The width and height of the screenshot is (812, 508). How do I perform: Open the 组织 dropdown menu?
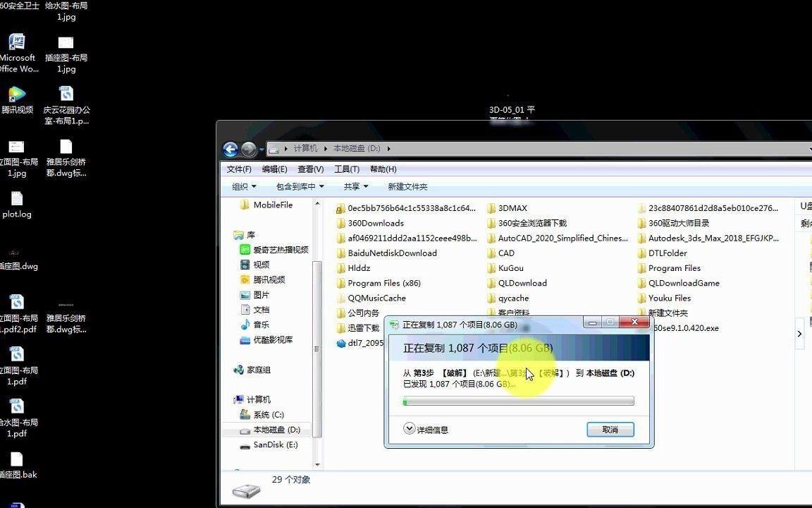click(243, 186)
